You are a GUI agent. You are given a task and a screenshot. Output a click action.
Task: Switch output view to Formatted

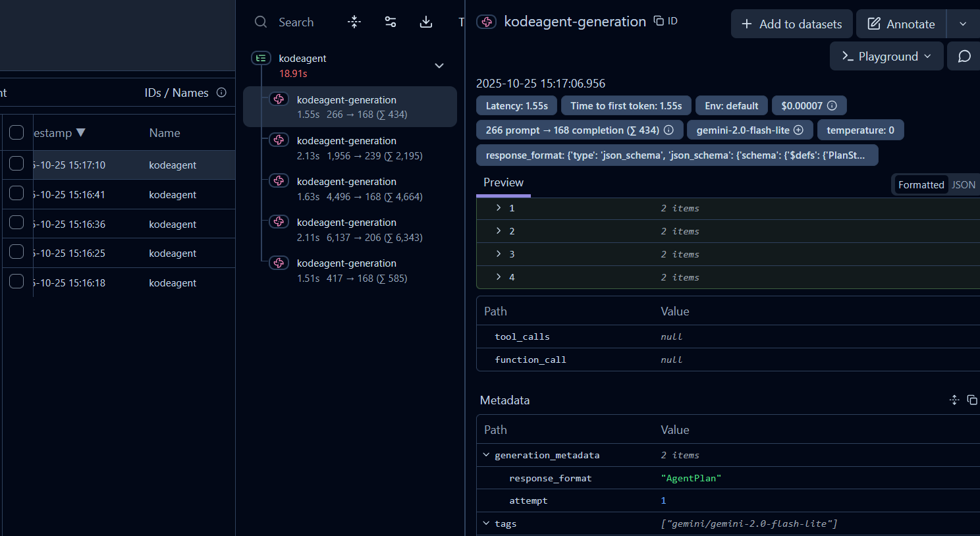pyautogui.click(x=921, y=185)
